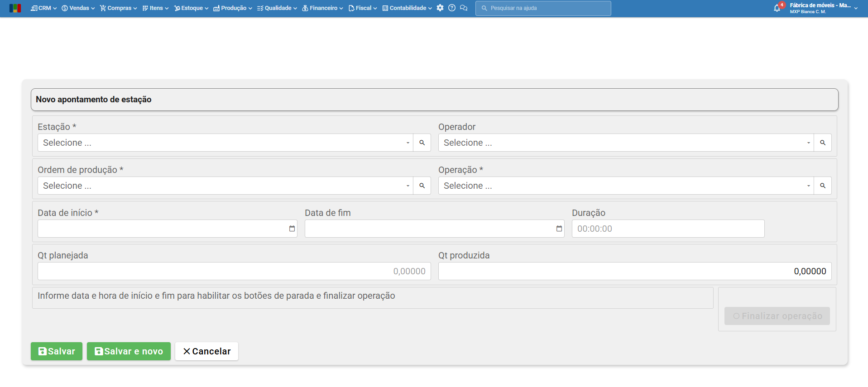Image resolution: width=868 pixels, height=387 pixels.
Task: Open the Data de início calendar picker
Action: 292,229
